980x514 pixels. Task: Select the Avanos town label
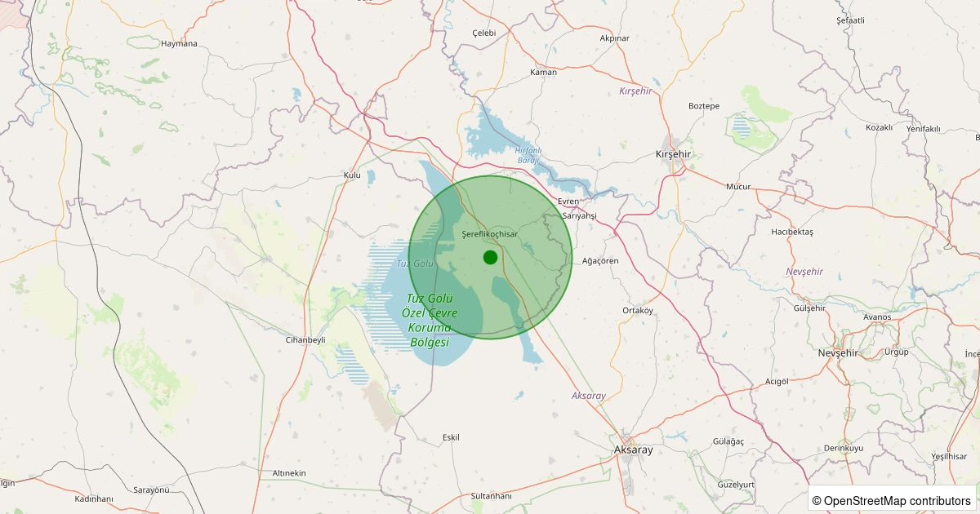tap(877, 317)
